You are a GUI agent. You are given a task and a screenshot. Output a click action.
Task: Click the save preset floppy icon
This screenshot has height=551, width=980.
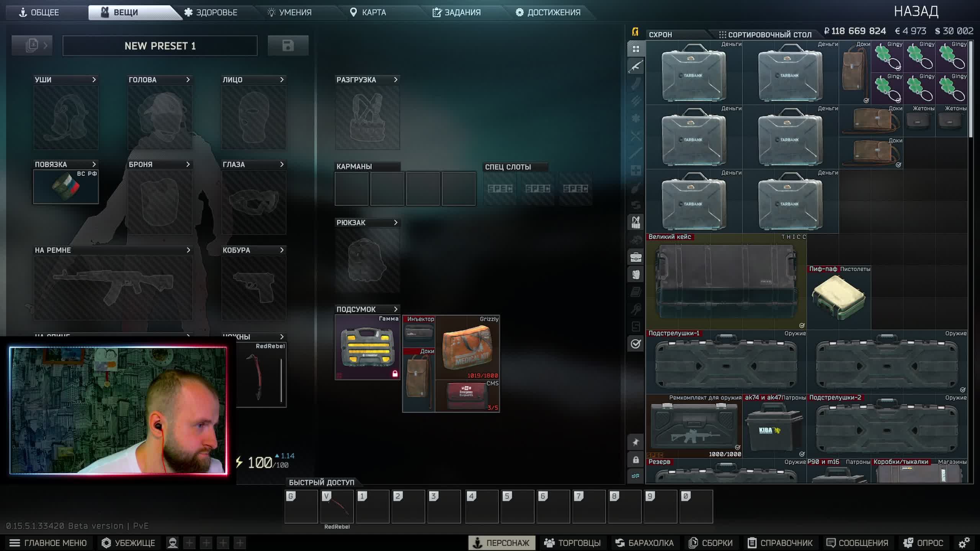tap(288, 46)
